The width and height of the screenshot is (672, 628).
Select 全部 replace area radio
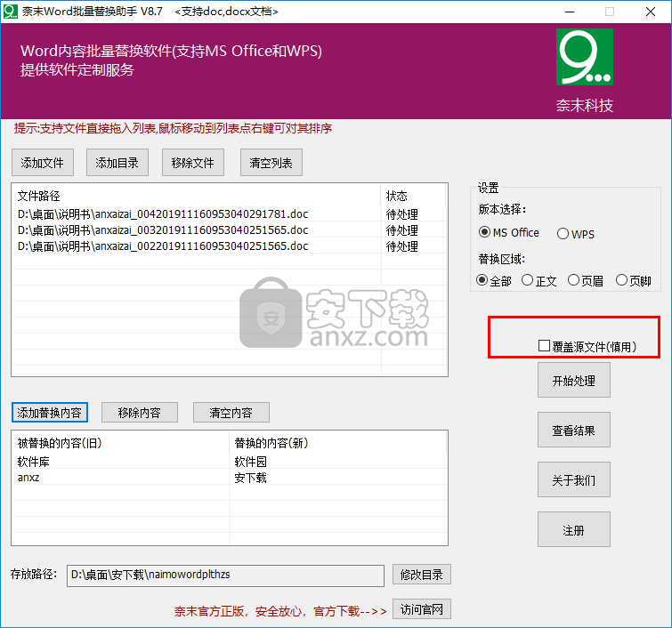point(494,281)
